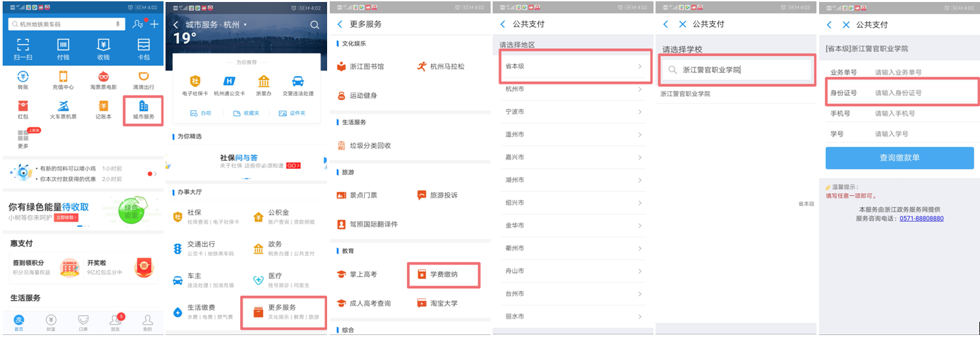Open 社保 service tile
Viewport: 980px width, 337px height.
206,217
